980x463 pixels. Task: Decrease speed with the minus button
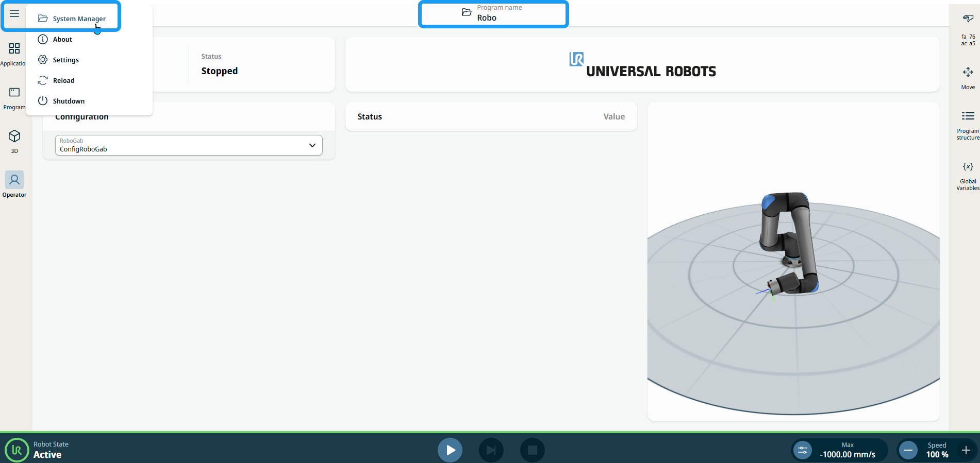pos(908,451)
